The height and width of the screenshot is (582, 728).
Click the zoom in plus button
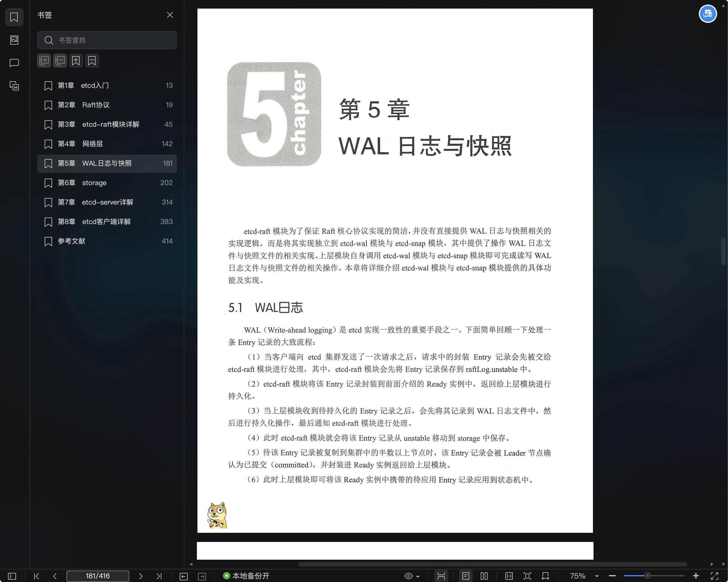(696, 576)
